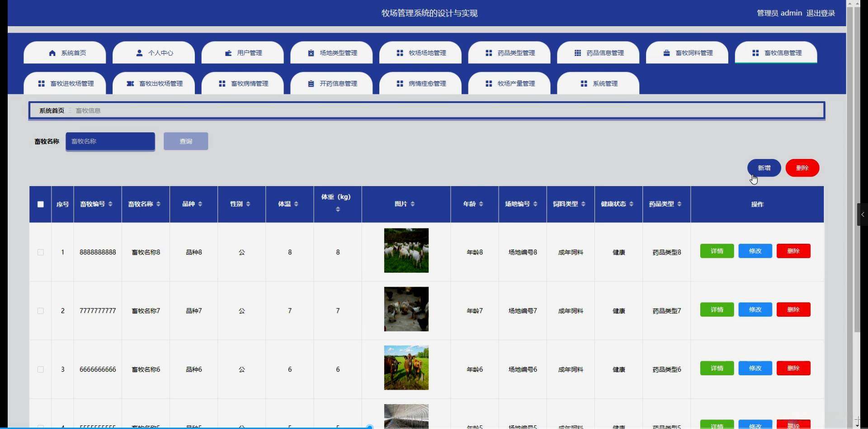Open the livestock image in row 畜牧名称7
868x429 pixels.
406,309
